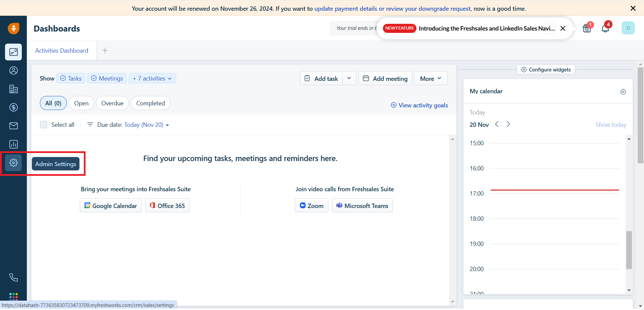Switch to Activities Dashboard tab
Image resolution: width=644 pixels, height=310 pixels.
(x=62, y=51)
